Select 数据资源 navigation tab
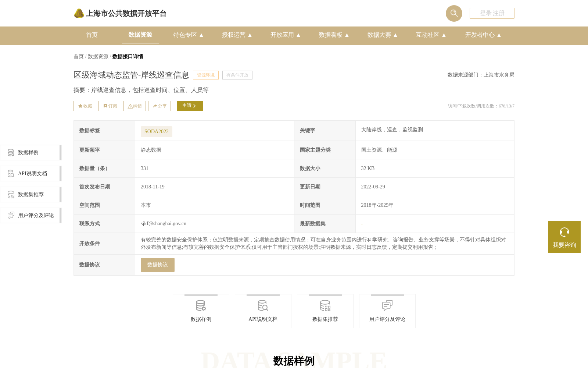 (140, 35)
